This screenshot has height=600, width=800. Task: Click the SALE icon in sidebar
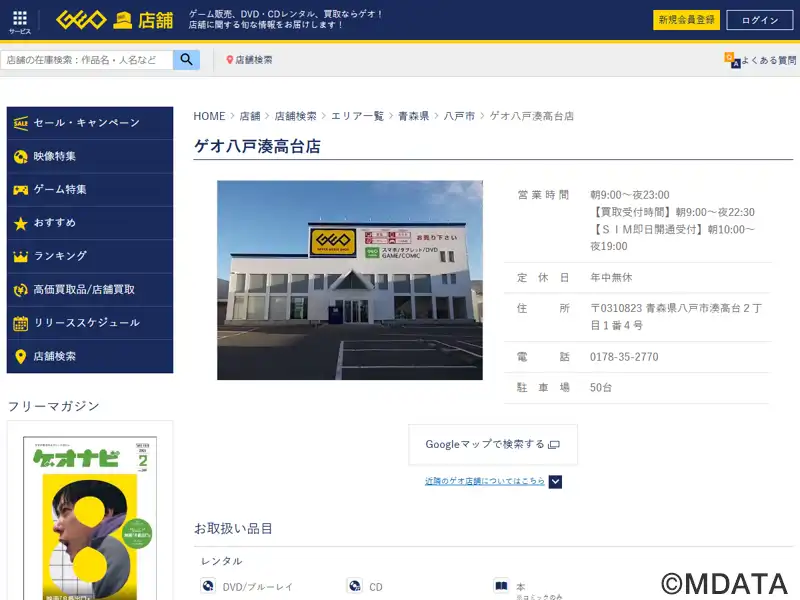point(20,123)
